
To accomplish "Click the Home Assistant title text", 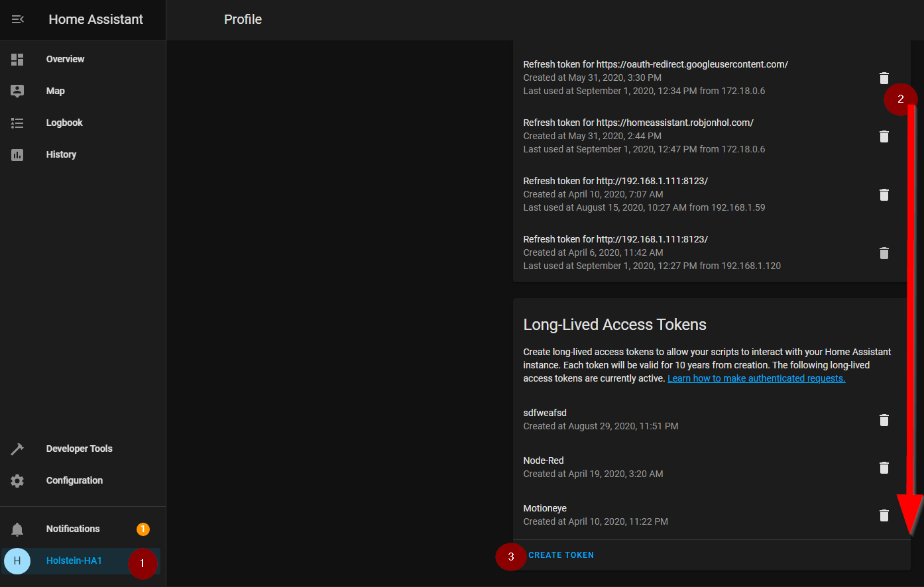I will (x=95, y=19).
